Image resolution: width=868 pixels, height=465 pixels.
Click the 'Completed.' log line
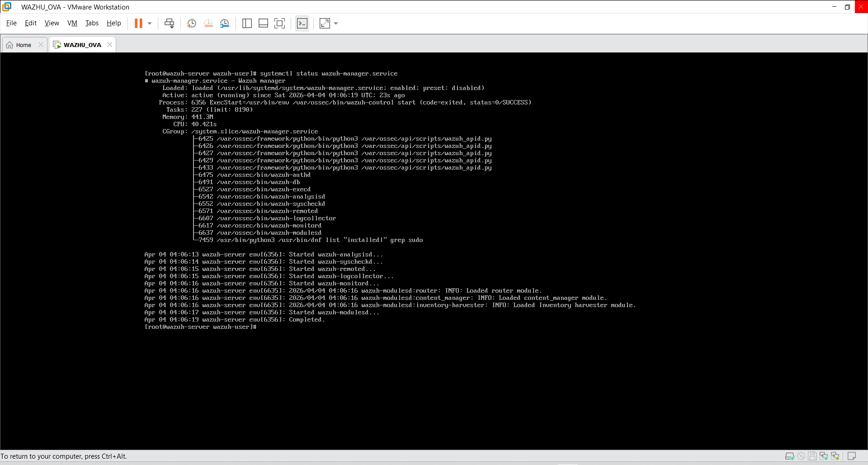[x=235, y=319]
